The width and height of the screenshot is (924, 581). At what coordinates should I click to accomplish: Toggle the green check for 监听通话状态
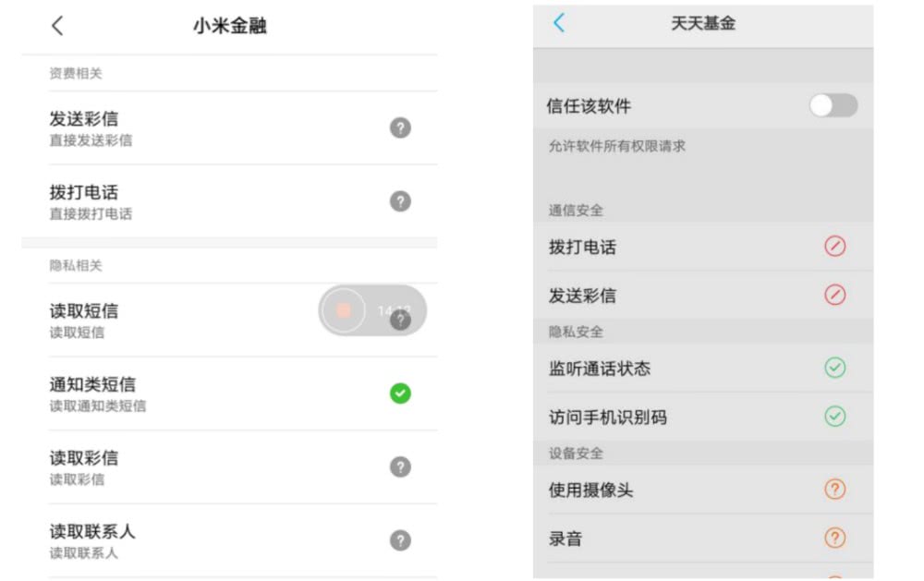coord(834,368)
